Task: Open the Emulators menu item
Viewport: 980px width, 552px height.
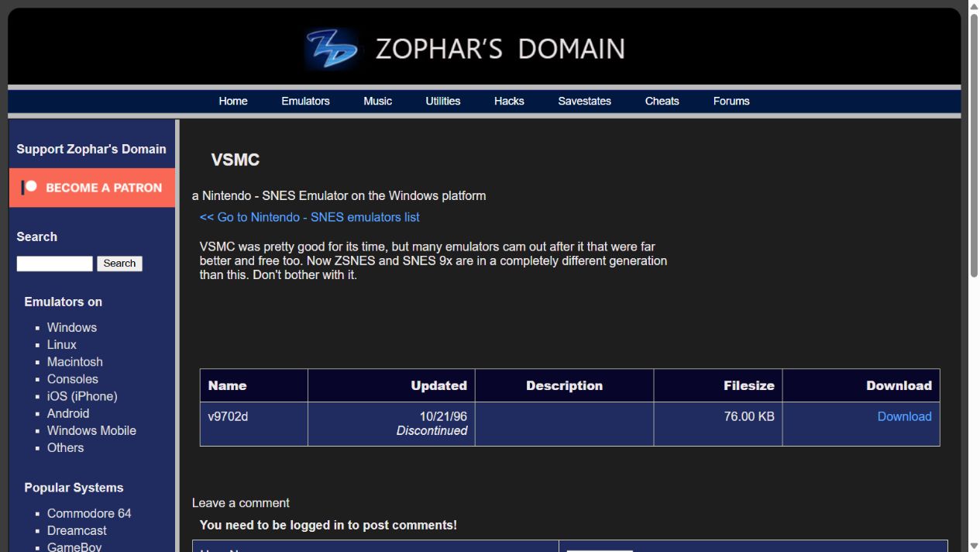Action: [305, 101]
